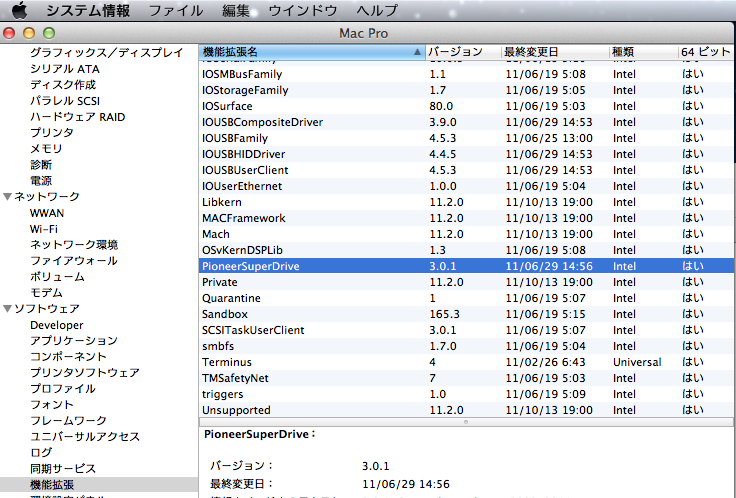Select the IOSMBusFamily row
The height and width of the screenshot is (498, 736).
pos(466,74)
